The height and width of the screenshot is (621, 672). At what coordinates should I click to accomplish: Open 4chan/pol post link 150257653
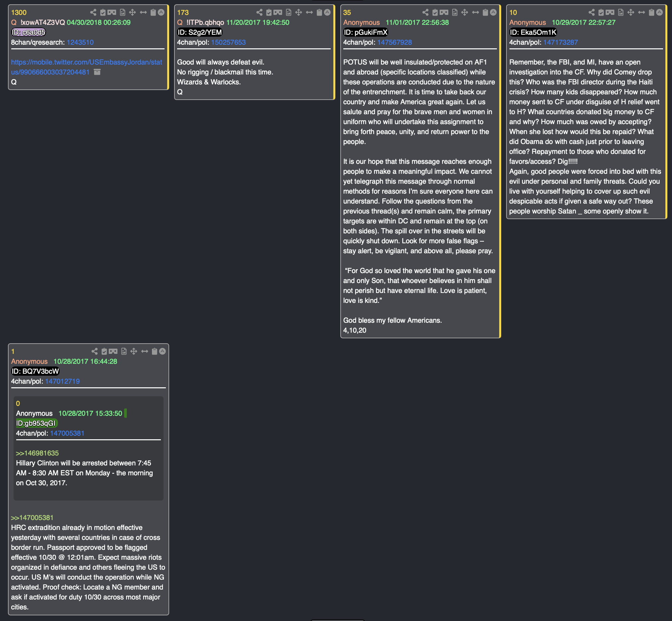(x=228, y=42)
